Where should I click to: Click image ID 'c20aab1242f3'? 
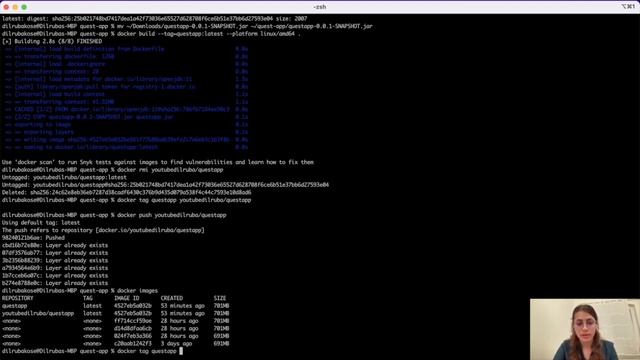(x=133, y=344)
